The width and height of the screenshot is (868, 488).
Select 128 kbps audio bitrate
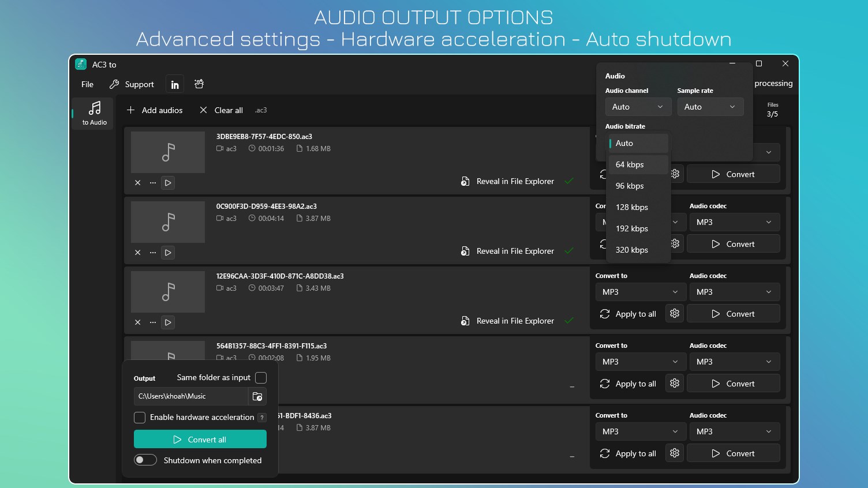pos(632,207)
